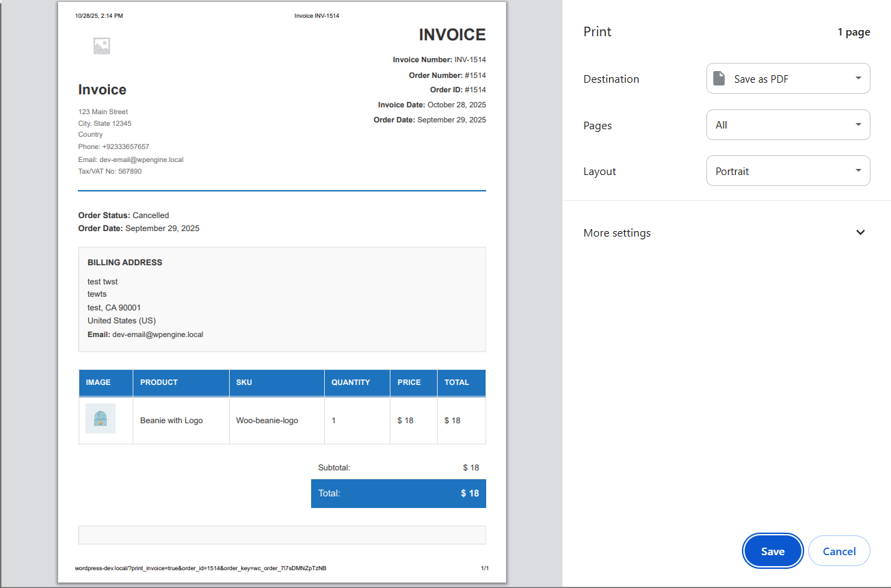Click the "123 Main Street" address line
The height and width of the screenshot is (588, 891).
pyautogui.click(x=103, y=111)
